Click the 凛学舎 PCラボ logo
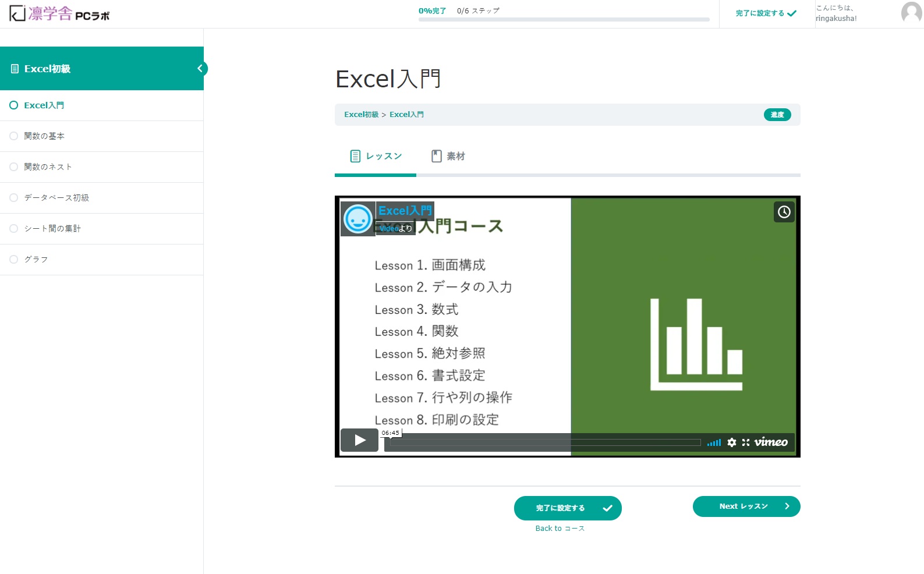The image size is (924, 574). click(x=59, y=13)
